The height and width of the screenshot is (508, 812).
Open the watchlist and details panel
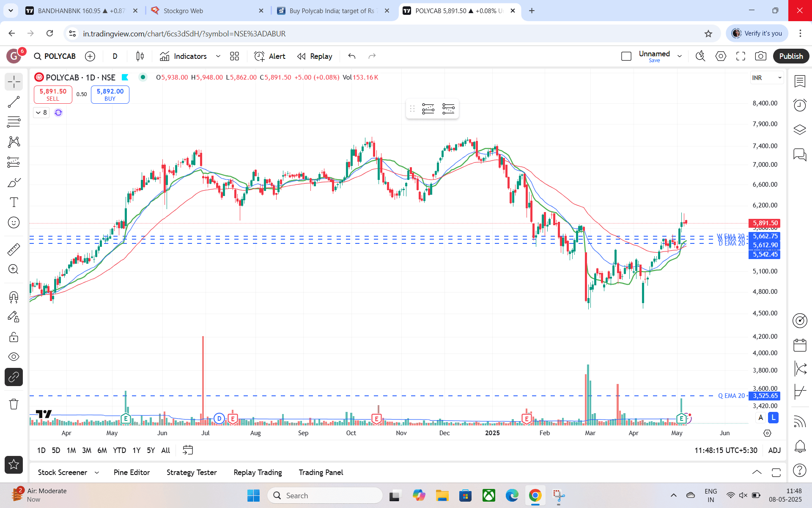click(x=800, y=81)
